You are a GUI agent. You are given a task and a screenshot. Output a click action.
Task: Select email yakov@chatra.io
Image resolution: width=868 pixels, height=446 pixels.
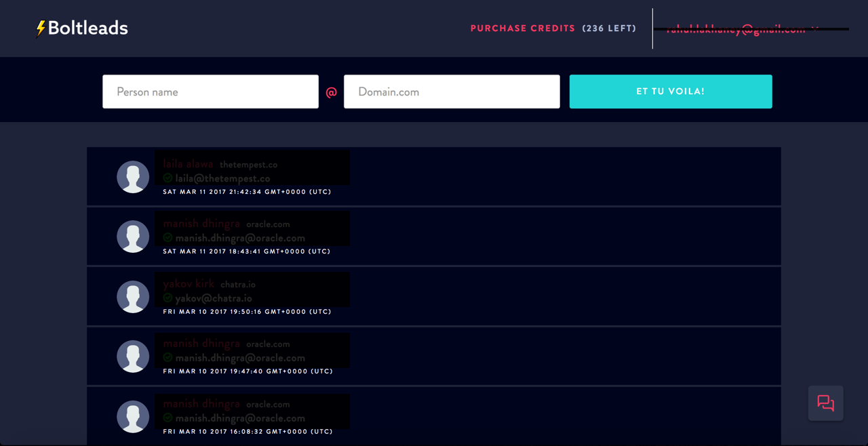point(214,298)
